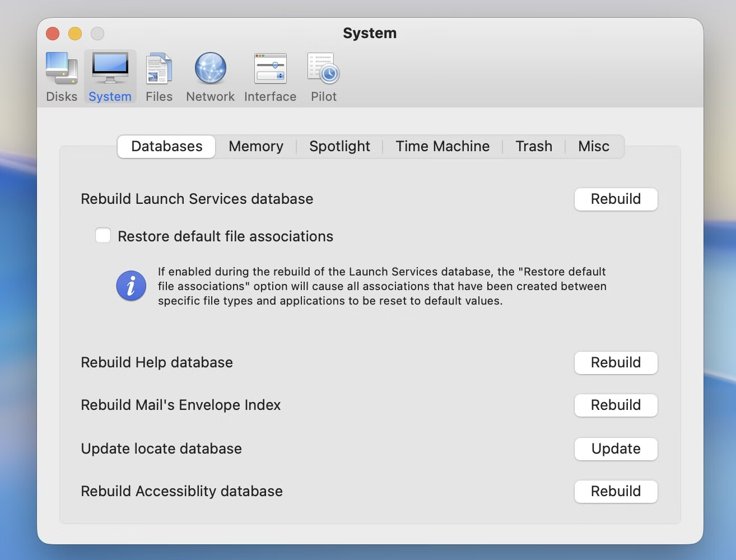This screenshot has width=736, height=560.
Task: Rebuild Mail's Envelope Index
Action: coord(616,405)
